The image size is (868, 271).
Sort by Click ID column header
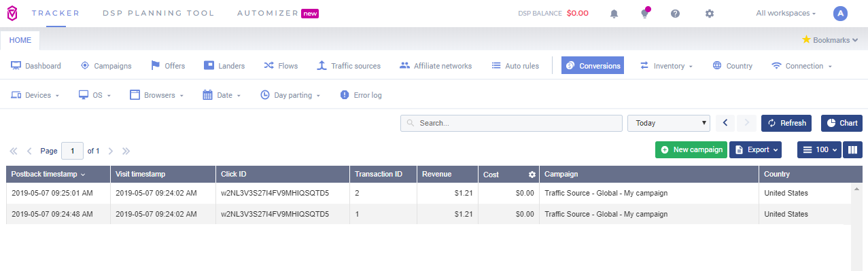point(283,175)
